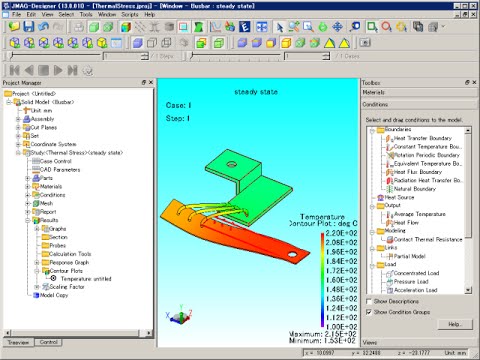Click the blue four-arrow pan icon

[x=337, y=27]
